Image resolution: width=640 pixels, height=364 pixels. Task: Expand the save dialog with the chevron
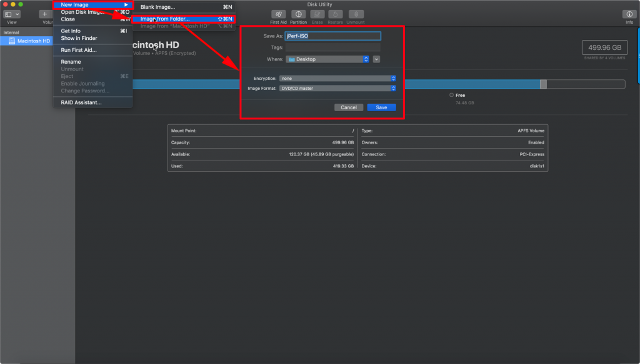(377, 59)
